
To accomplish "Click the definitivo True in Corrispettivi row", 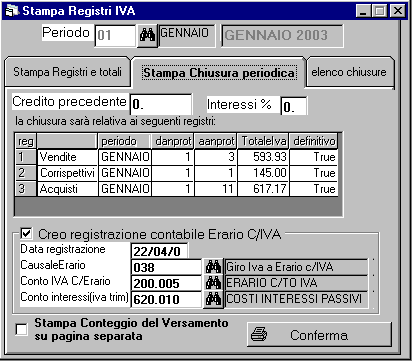I will [x=314, y=173].
